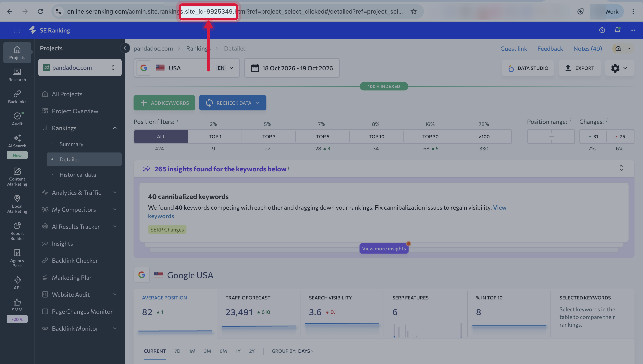Collapse the Projects sidebar with the arrow button
Image resolution: width=643 pixels, height=364 pixels.
click(x=125, y=48)
